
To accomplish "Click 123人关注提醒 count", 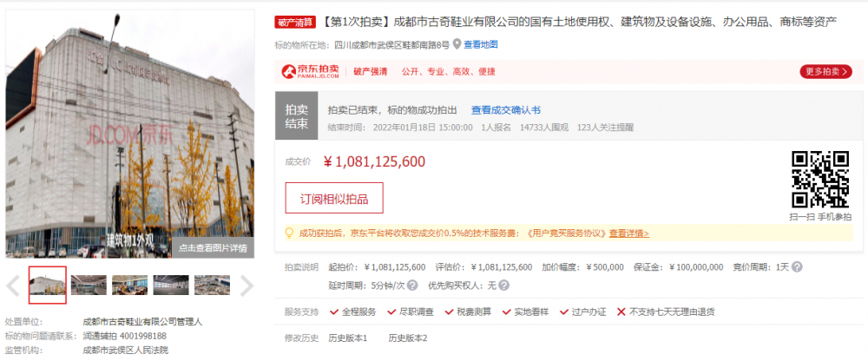I will click(605, 128).
